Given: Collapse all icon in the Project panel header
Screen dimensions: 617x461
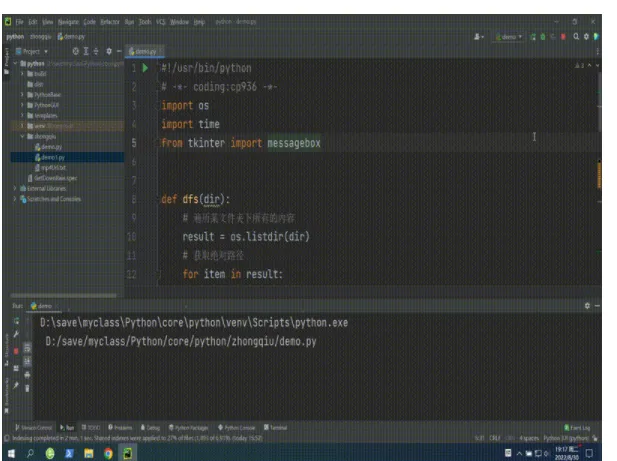Looking at the screenshot, I should click(x=96, y=51).
